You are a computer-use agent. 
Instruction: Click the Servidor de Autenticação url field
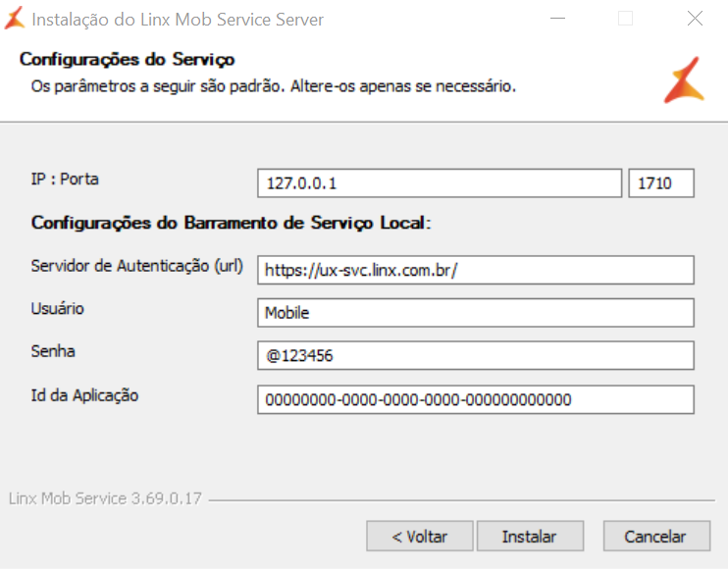[476, 270]
